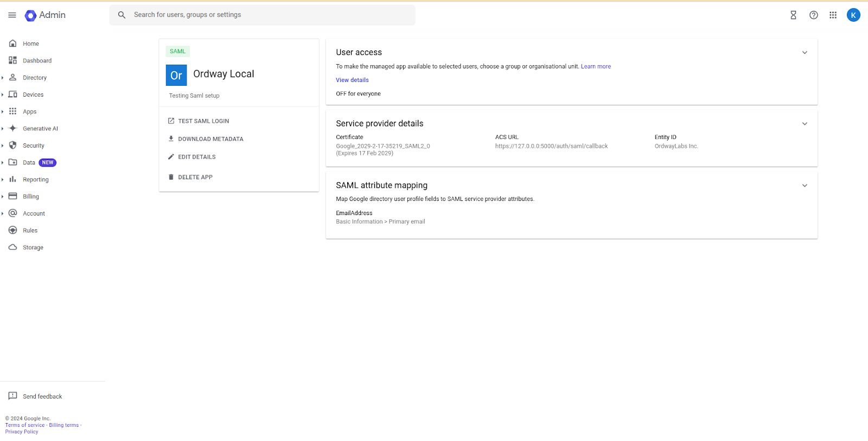Click the Apps grid icon in sidebar

click(12, 111)
